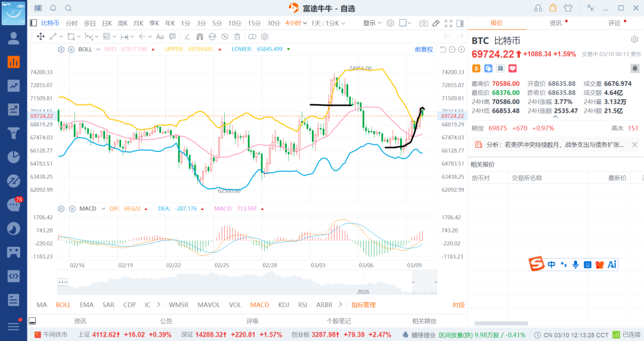Toggle favorite heart icon for BTC
The image size is (644, 341).
pos(512,69)
